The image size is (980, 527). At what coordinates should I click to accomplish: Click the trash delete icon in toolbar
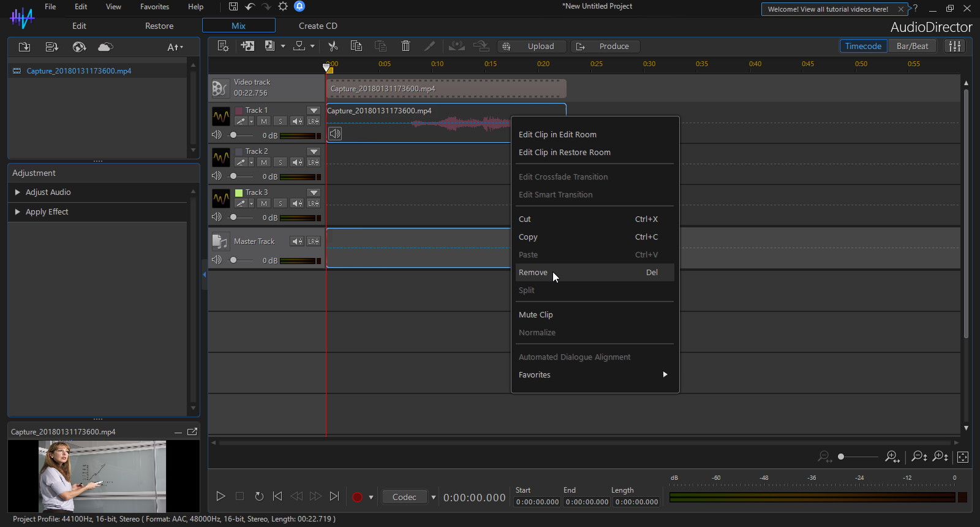pyautogui.click(x=405, y=46)
